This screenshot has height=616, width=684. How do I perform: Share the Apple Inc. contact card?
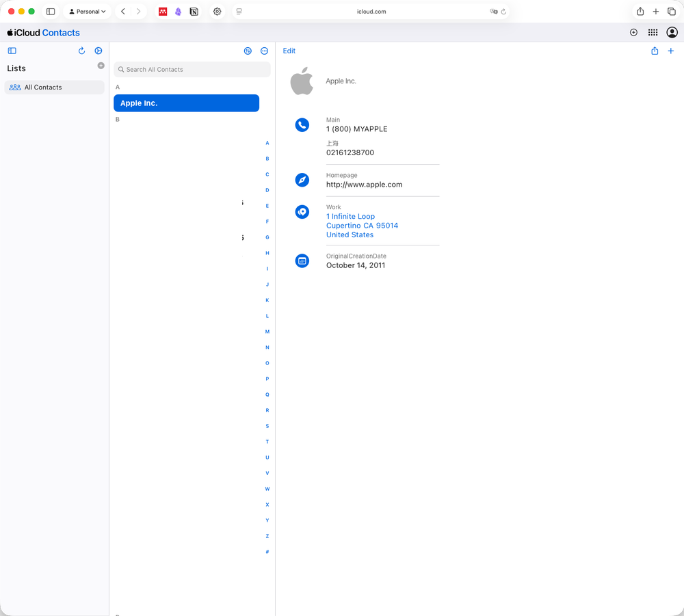pos(655,51)
